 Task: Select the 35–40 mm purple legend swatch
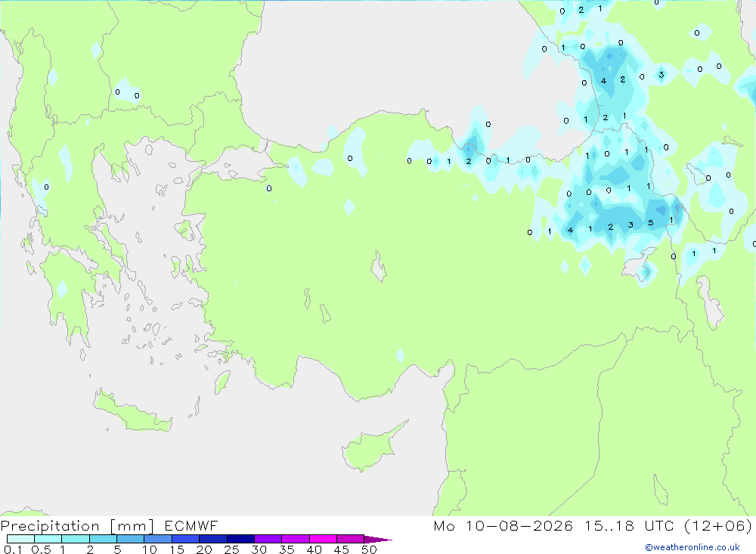[x=296, y=539]
